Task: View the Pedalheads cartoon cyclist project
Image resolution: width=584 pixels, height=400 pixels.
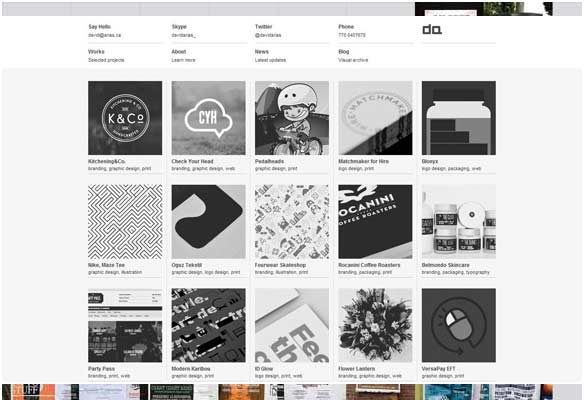Action: pyautogui.click(x=292, y=118)
